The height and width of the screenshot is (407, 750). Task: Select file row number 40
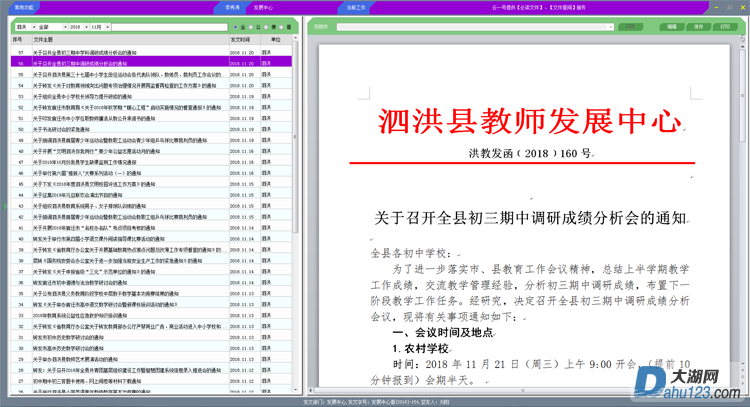tap(151, 239)
